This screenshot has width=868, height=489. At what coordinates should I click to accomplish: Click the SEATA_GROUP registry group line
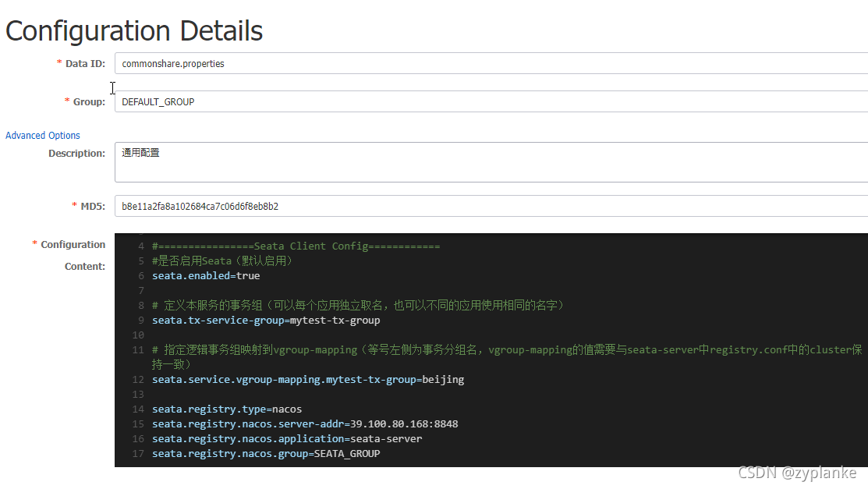(265, 453)
